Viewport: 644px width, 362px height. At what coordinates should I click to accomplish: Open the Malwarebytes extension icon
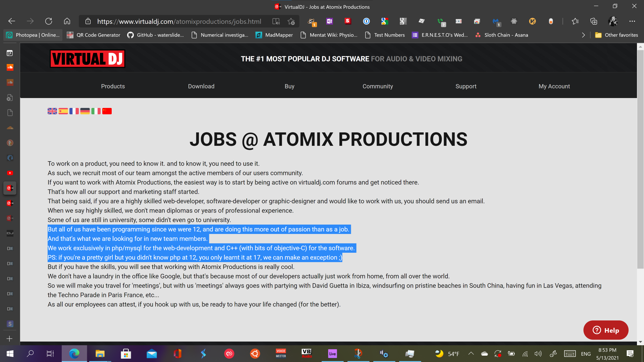point(496,22)
